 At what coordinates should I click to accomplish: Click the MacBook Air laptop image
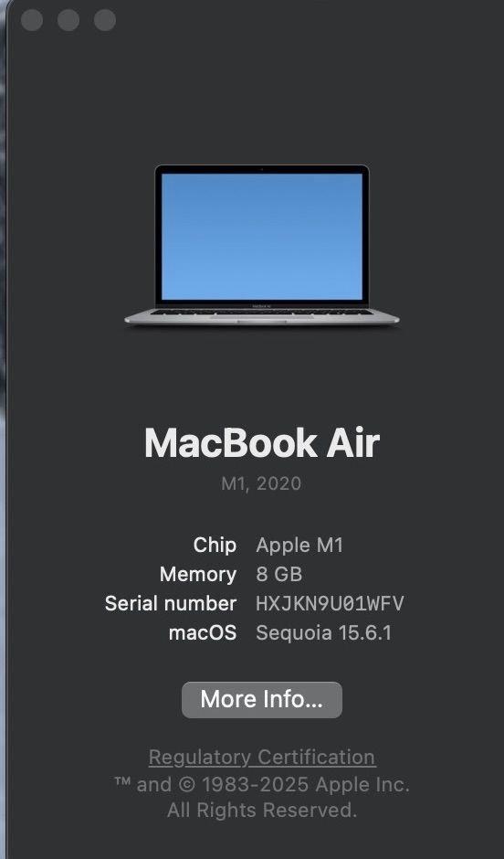click(261, 245)
